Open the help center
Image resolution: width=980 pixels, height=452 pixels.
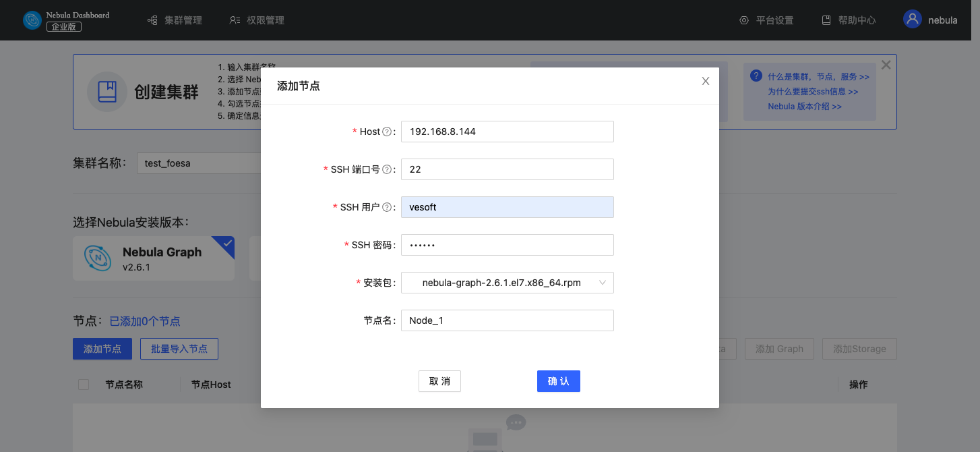849,20
